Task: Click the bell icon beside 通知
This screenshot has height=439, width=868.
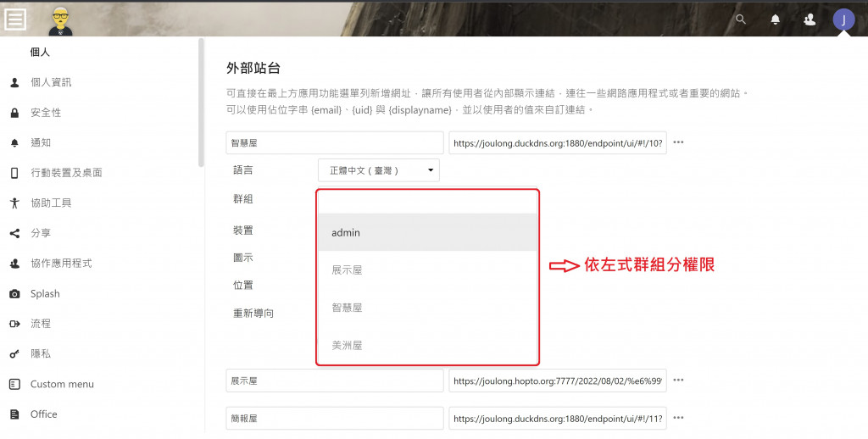Action: coord(15,143)
